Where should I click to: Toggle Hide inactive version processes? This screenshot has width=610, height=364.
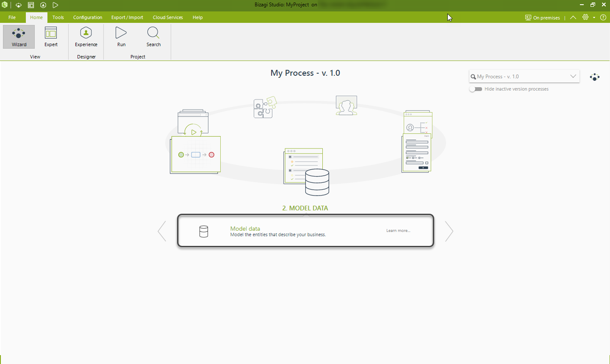(476, 89)
